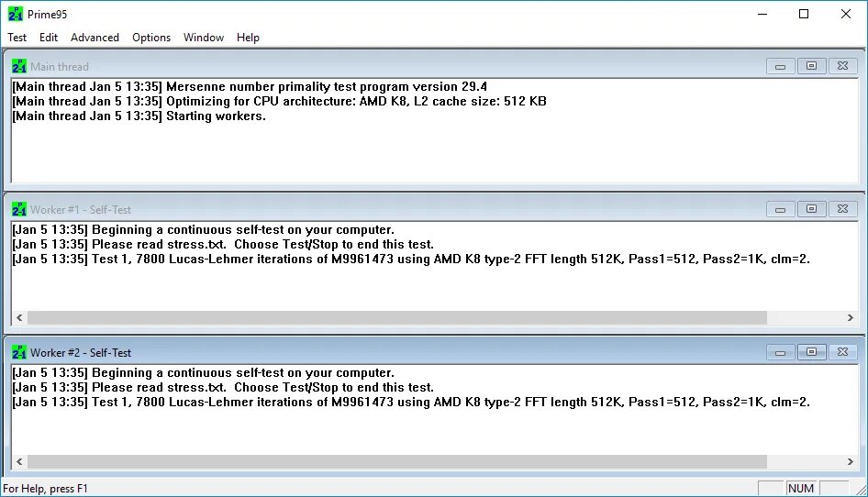
Task: Open the Test menu
Action: click(x=17, y=37)
